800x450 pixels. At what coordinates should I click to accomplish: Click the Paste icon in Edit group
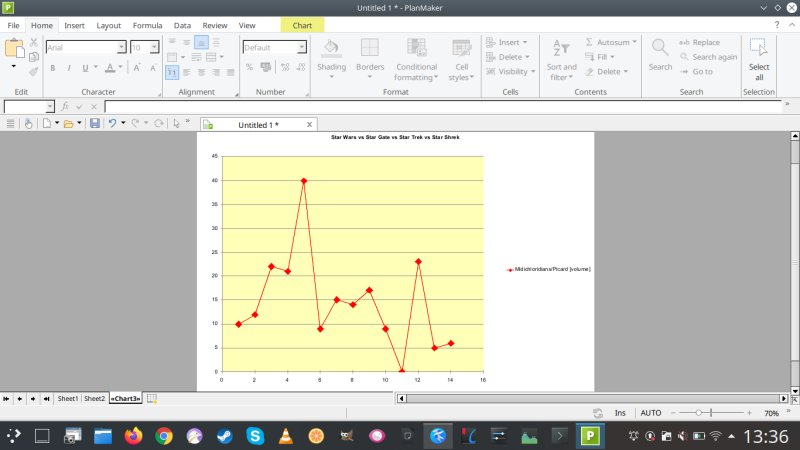[14, 49]
